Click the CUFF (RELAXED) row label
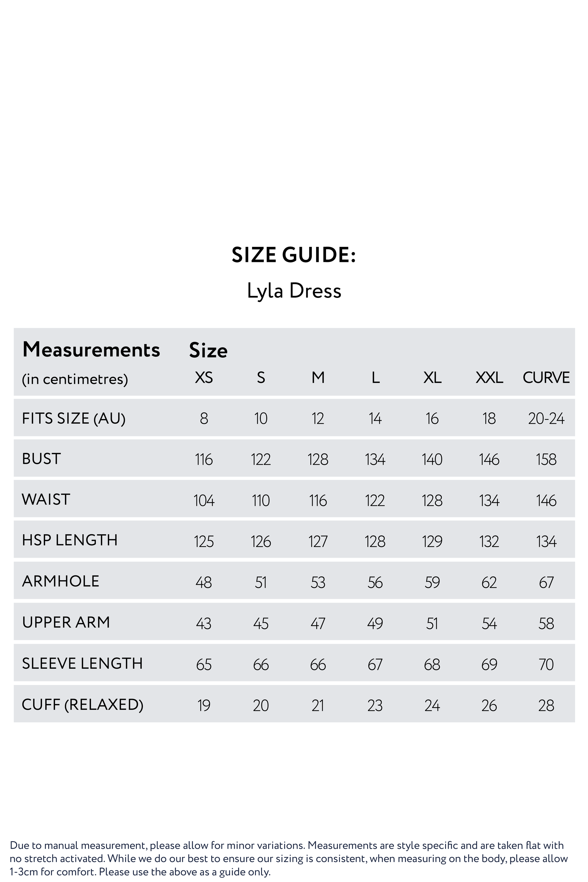The image size is (588, 882). pyautogui.click(x=82, y=705)
